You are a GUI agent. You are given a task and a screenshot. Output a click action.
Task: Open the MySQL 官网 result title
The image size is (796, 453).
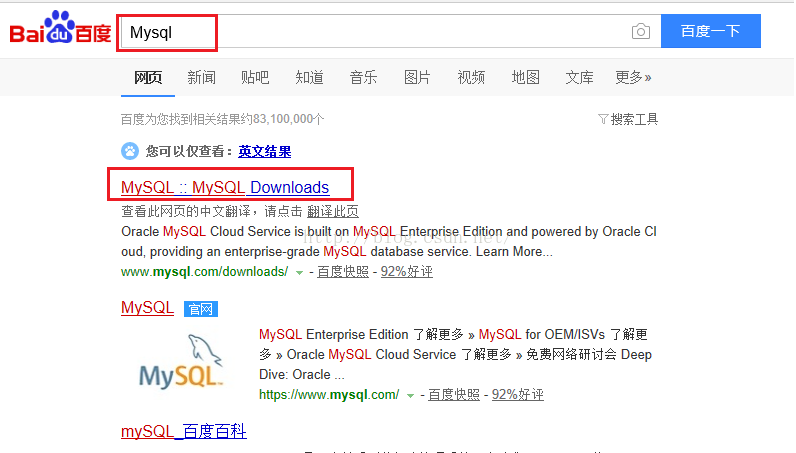(147, 308)
